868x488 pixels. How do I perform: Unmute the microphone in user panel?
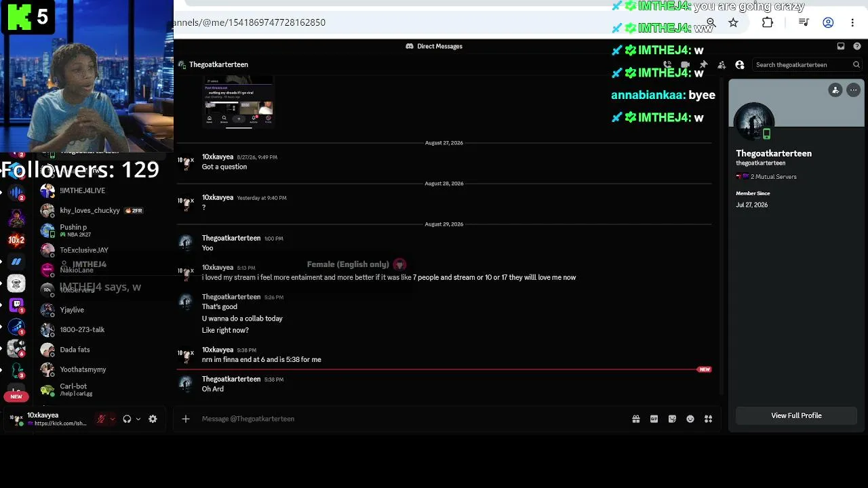(101, 419)
